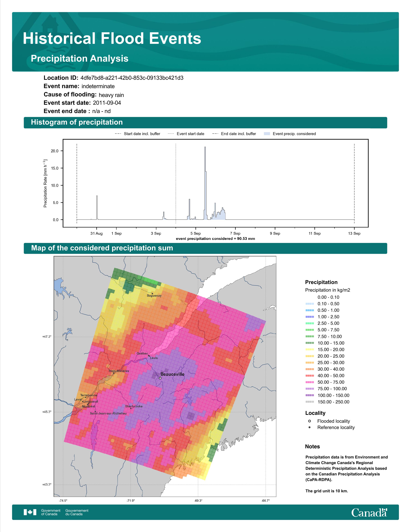Click the Saguenay reference point on map

[x=152, y=294]
